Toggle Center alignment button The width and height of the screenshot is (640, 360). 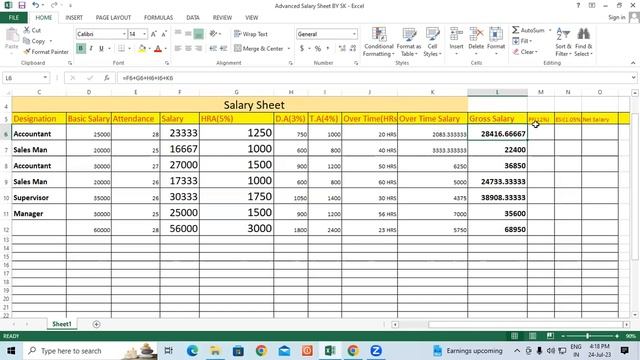[188, 49]
